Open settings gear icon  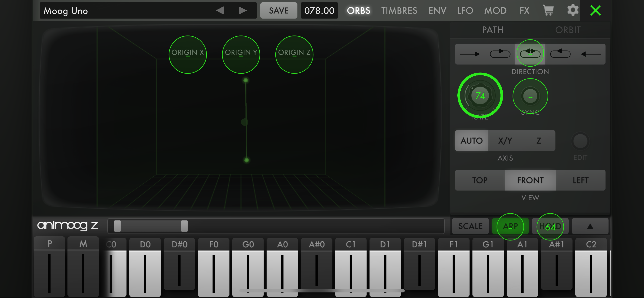click(573, 10)
